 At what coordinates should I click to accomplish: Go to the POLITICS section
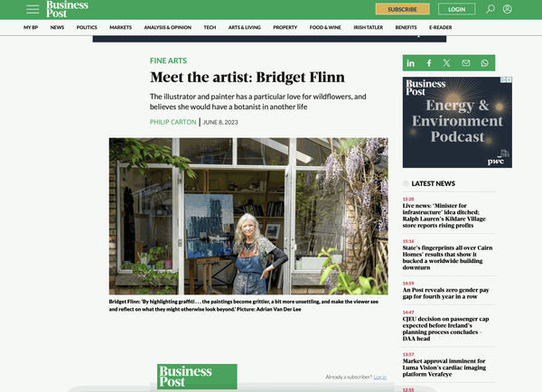click(87, 27)
